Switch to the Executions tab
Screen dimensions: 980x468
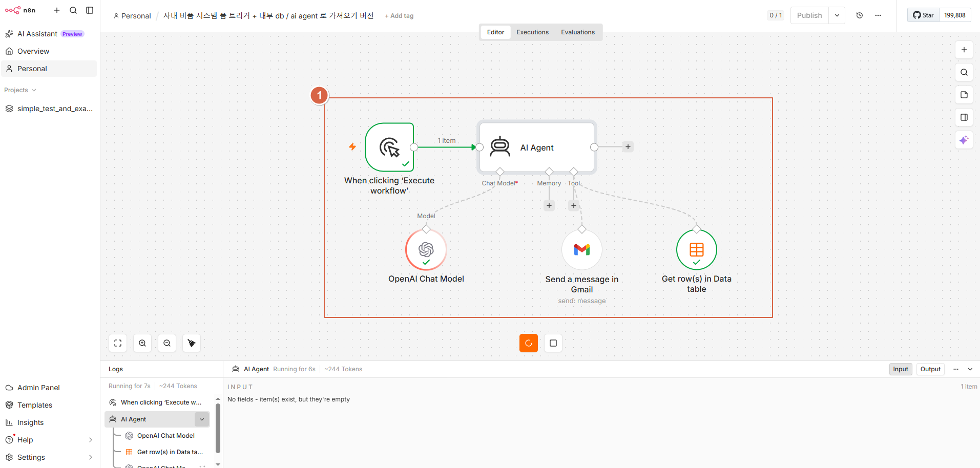click(x=532, y=32)
